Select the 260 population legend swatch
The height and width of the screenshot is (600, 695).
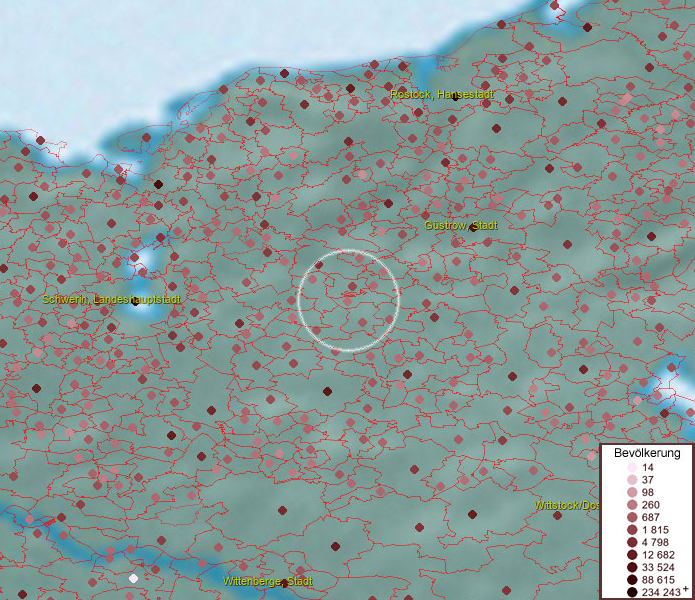click(x=631, y=505)
